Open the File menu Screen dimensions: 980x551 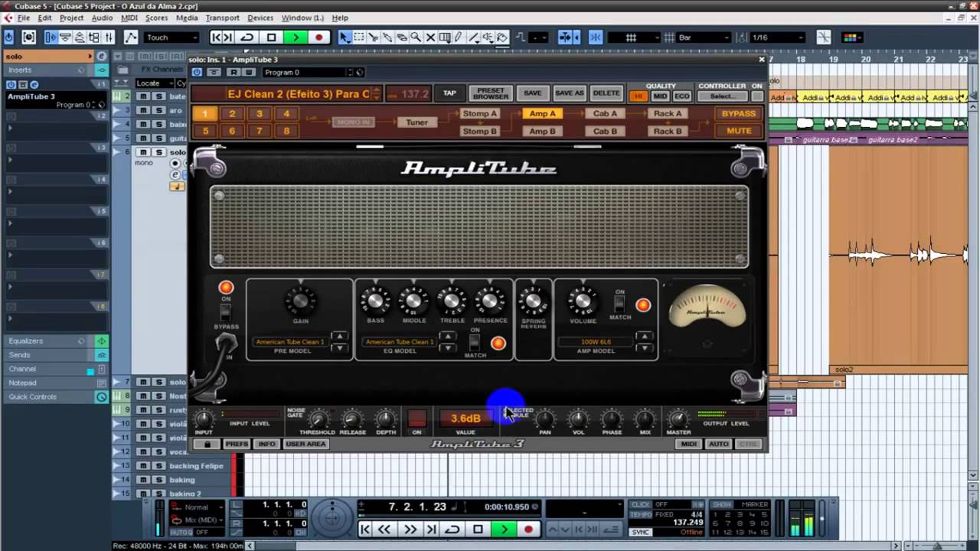pos(23,18)
